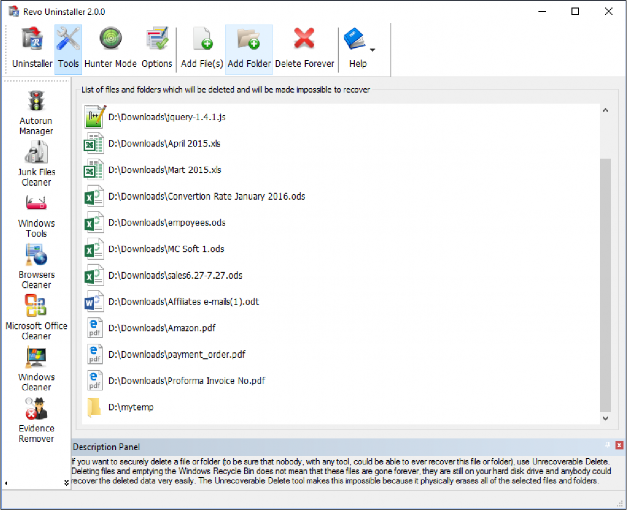The height and width of the screenshot is (510, 627).
Task: Select row D:\Downloads\Amazon.pdf
Action: pos(341,328)
